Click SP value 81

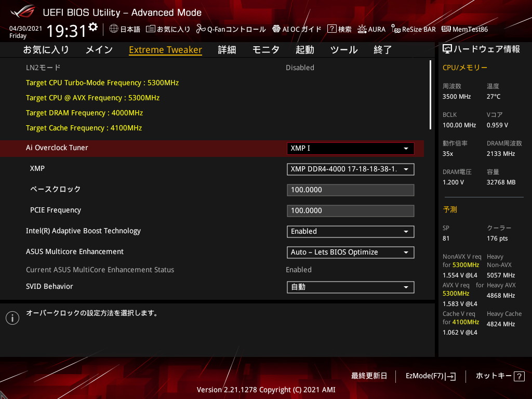coord(446,238)
